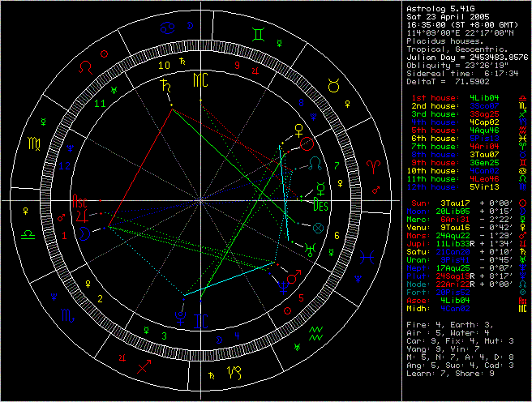
Task: Click the Sun glyph inside the chart wheel
Action: 306,143
